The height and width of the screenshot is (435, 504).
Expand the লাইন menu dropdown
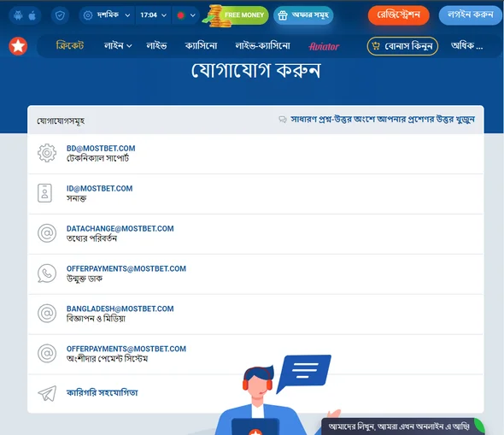(118, 45)
